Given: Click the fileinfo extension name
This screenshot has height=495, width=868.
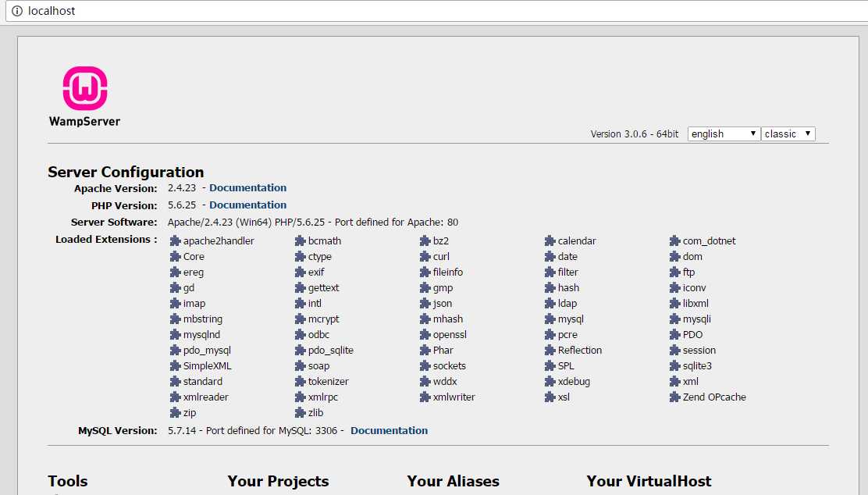Looking at the screenshot, I should point(448,272).
